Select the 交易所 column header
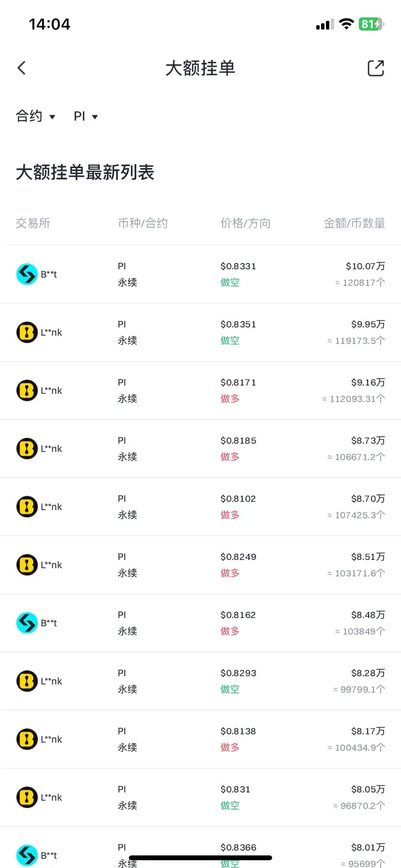The image size is (401, 868). pyautogui.click(x=33, y=223)
